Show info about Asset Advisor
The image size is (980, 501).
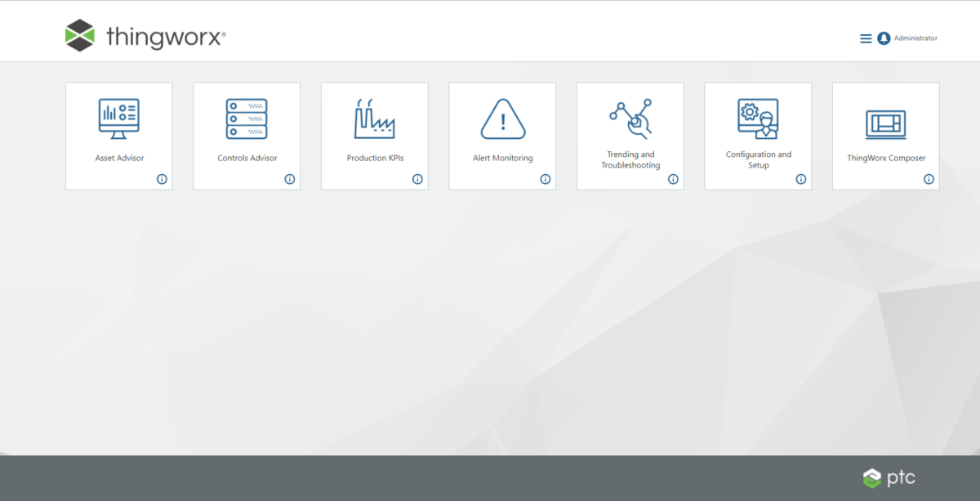point(162,178)
